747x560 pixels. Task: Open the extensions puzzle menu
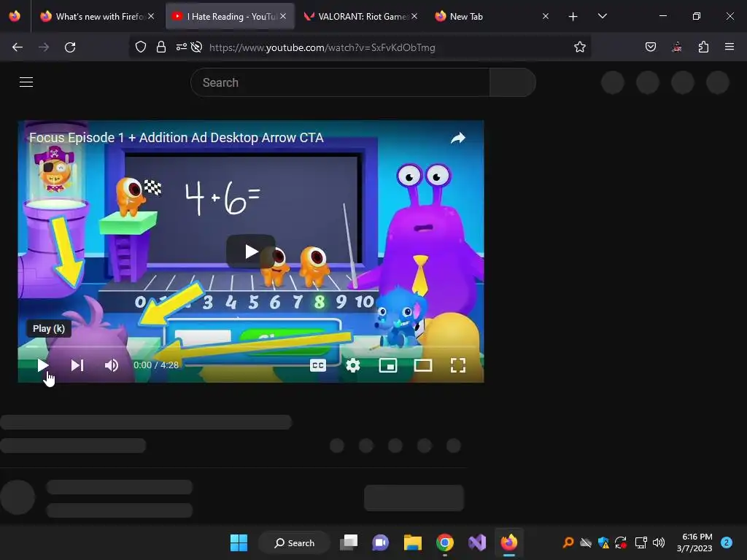click(x=704, y=47)
